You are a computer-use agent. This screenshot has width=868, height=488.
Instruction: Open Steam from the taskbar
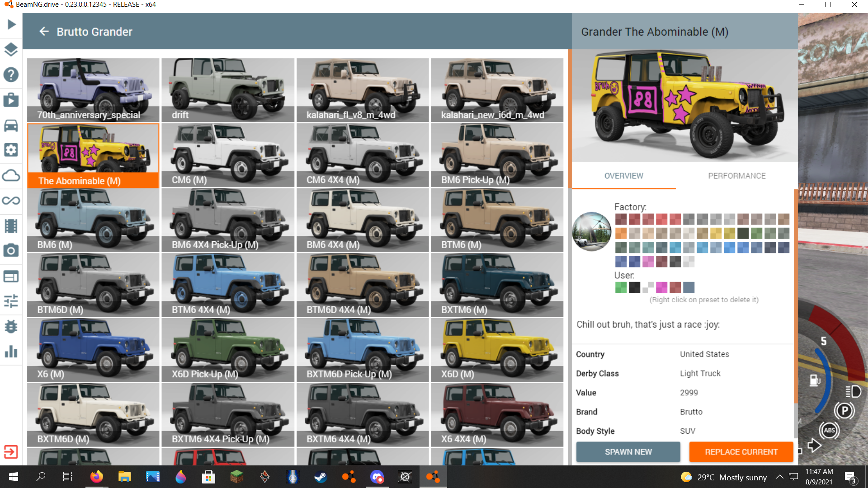tap(321, 477)
